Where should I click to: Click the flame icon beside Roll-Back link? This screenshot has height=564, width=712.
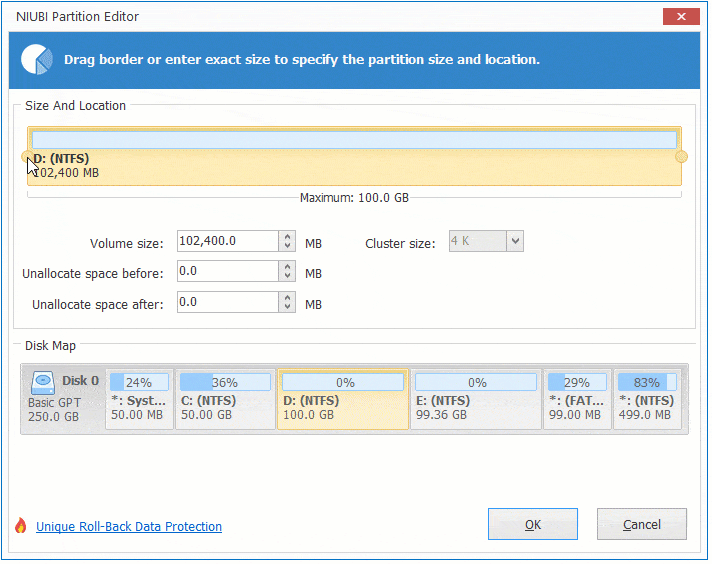pyautogui.click(x=20, y=526)
